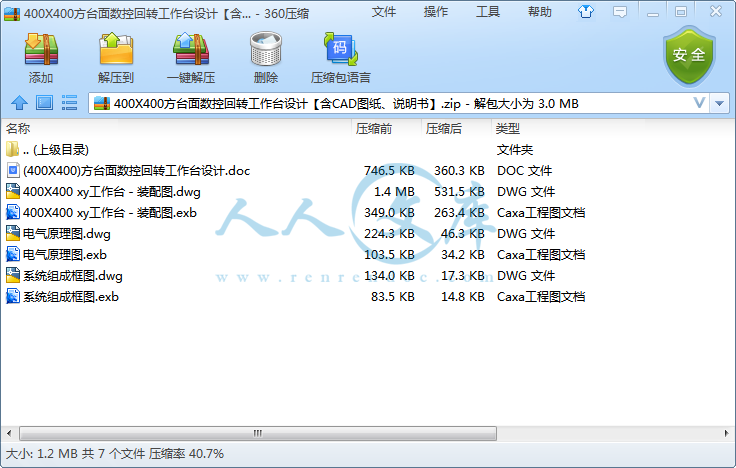Viewport: 736px width, 468px height.
Task: Click icon of 系统组成框图.exb
Action: 13,297
